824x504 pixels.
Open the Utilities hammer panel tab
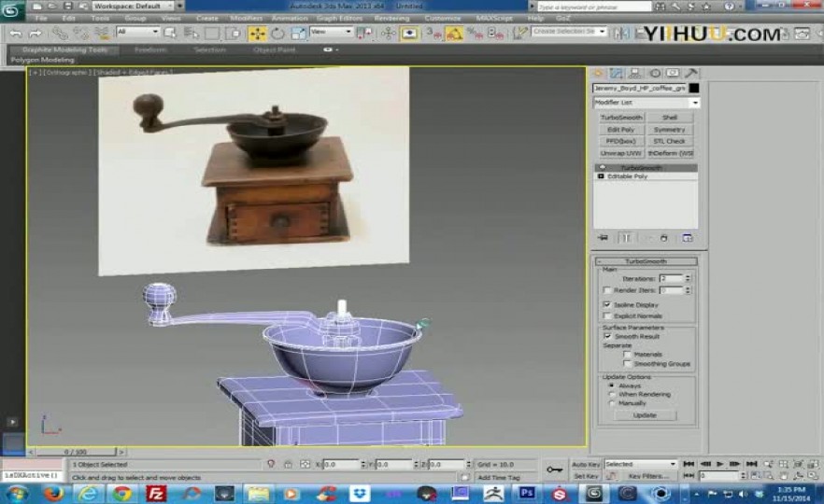pos(691,73)
